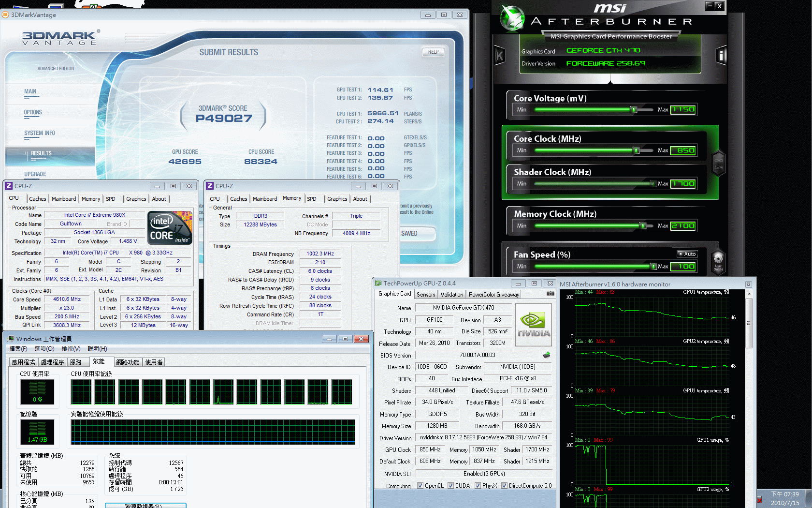Viewport: 812px width, 508px height.
Task: Open the PowerColor Giveaway tab
Action: pyautogui.click(x=494, y=294)
